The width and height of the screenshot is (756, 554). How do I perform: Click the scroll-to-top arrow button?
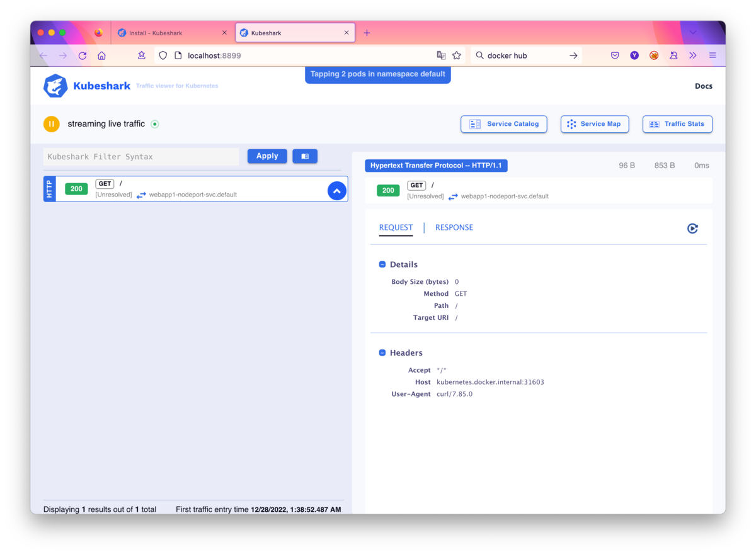coord(337,191)
